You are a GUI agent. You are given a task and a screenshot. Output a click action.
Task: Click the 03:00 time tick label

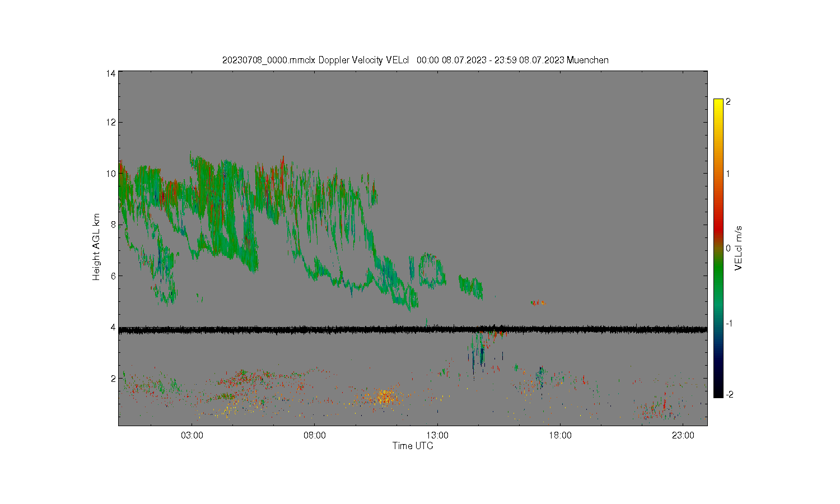coord(192,436)
